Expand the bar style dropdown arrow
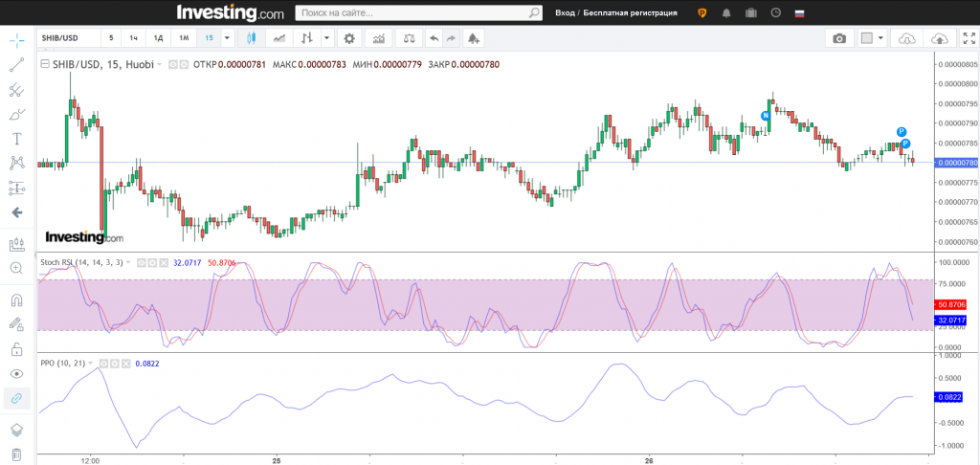Viewport: 980px width, 465px height. point(327,38)
